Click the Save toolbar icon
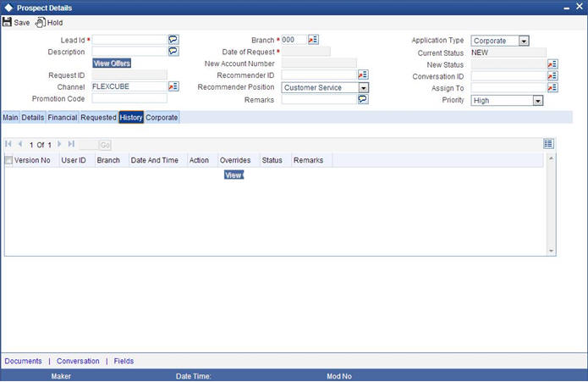The image size is (588, 382). pyautogui.click(x=7, y=22)
